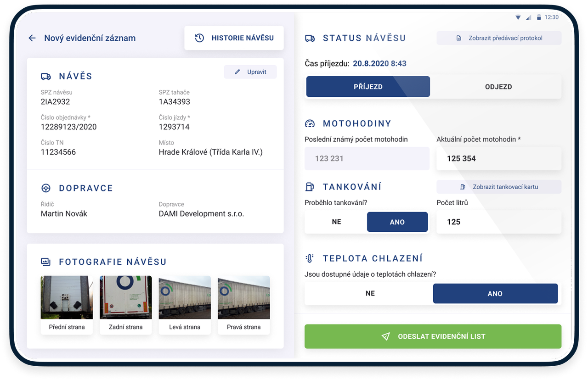The width and height of the screenshot is (588, 380).
Task: Select NE for Proběhlo tankování
Action: point(336,222)
